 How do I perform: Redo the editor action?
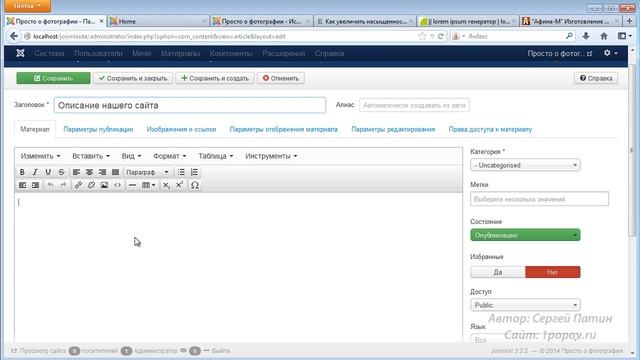pos(63,185)
